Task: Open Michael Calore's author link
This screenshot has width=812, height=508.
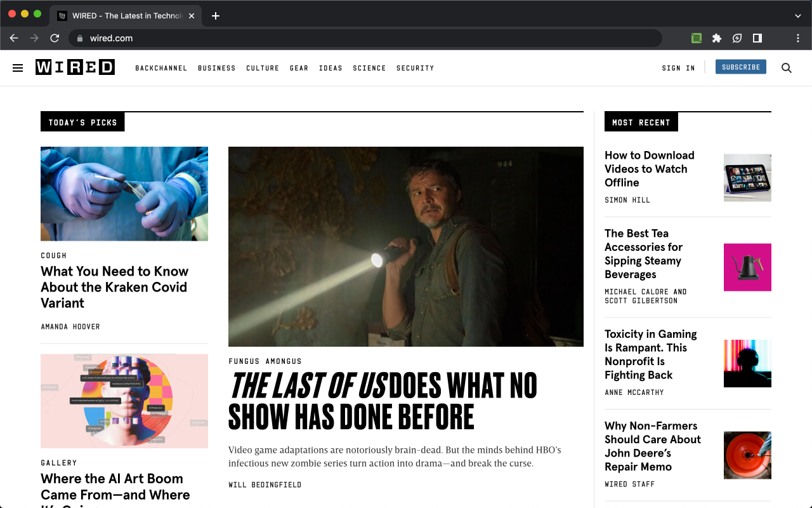Action: [637, 291]
